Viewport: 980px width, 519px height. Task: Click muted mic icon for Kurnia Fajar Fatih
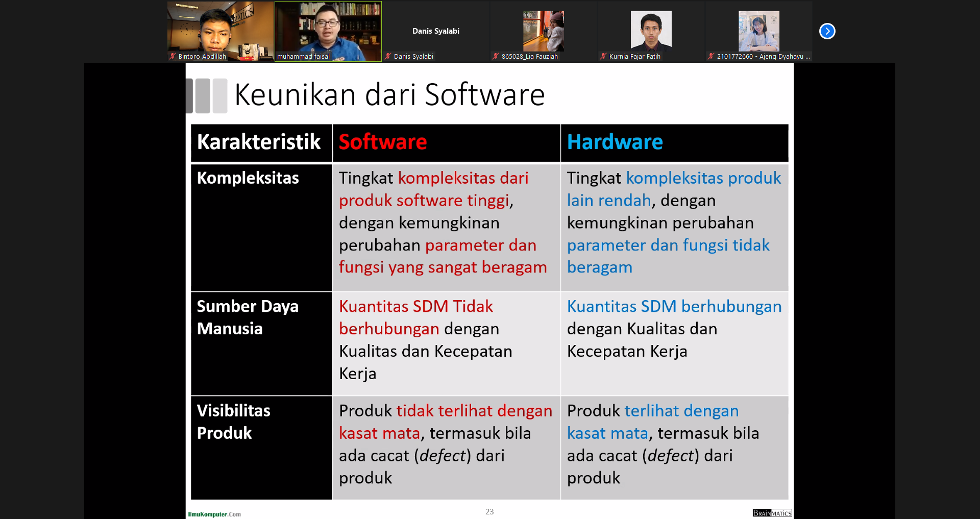pyautogui.click(x=603, y=57)
